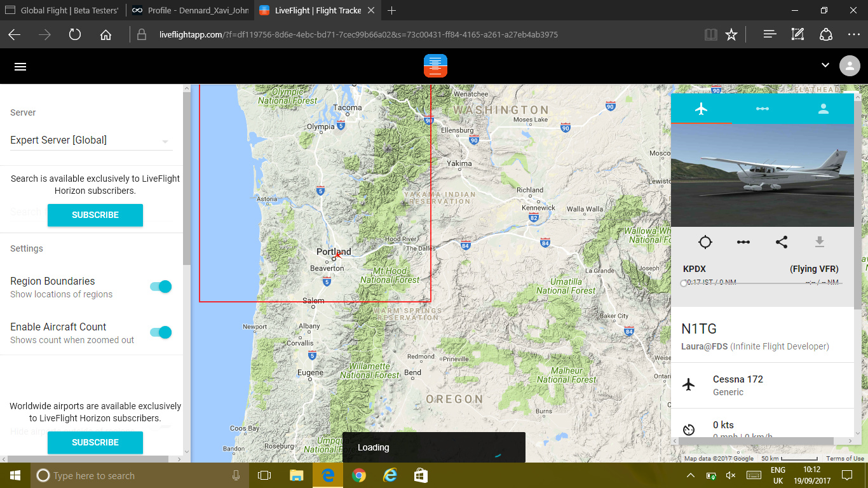This screenshot has width=868, height=488.
Task: Open Internet Explorer from the taskbar
Action: pos(390,475)
